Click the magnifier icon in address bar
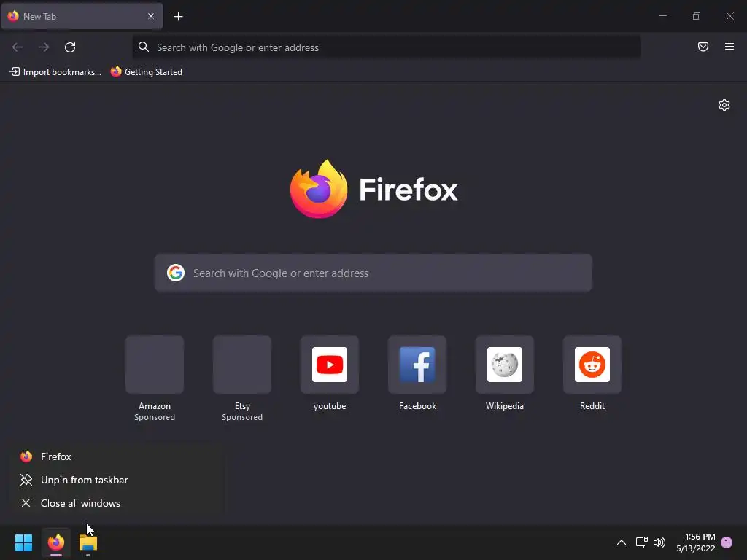This screenshot has height=560, width=747. tap(144, 47)
